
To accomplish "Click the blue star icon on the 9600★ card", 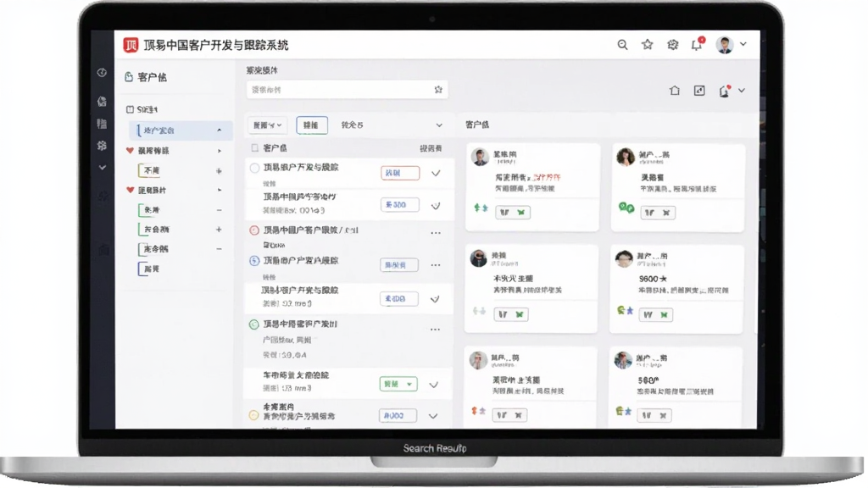I will 630,311.
